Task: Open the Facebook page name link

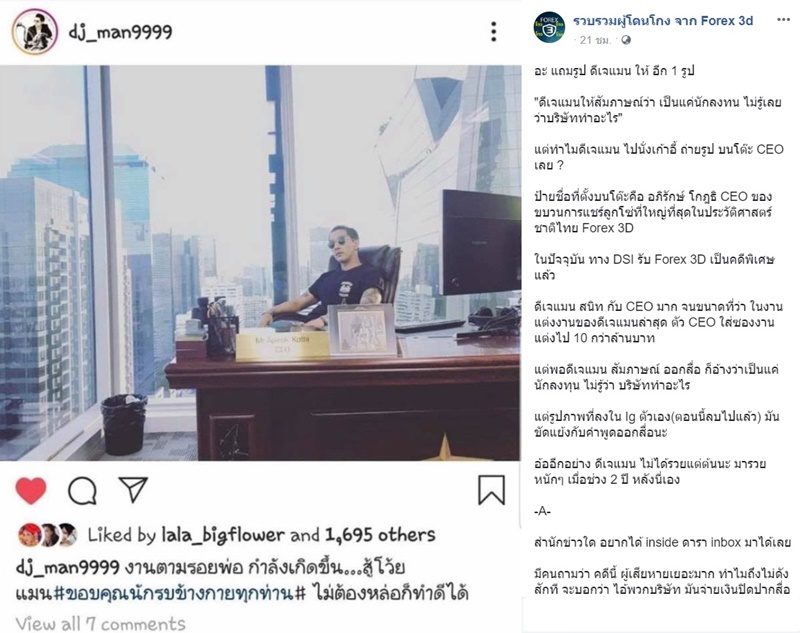Action: coord(663,21)
